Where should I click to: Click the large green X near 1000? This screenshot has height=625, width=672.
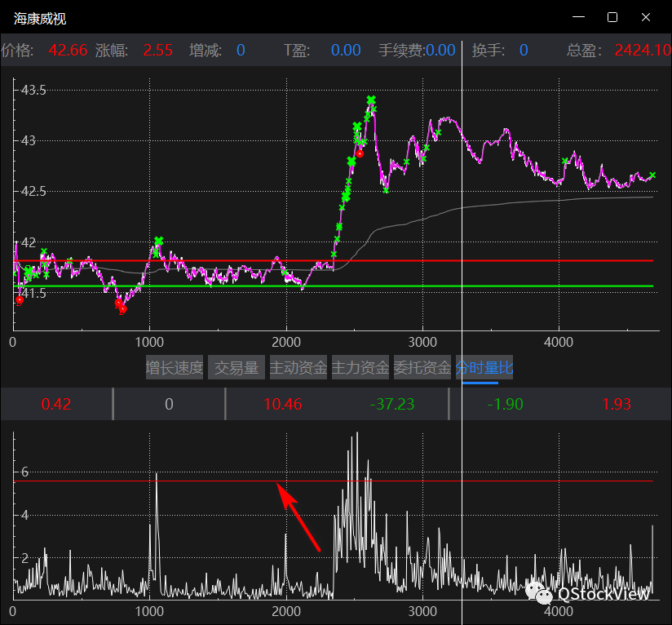158,241
